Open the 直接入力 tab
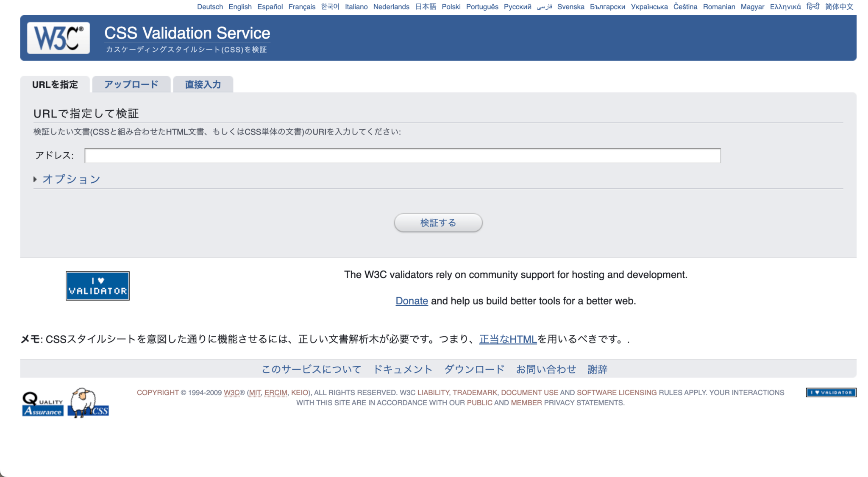The image size is (868, 477). 203,84
